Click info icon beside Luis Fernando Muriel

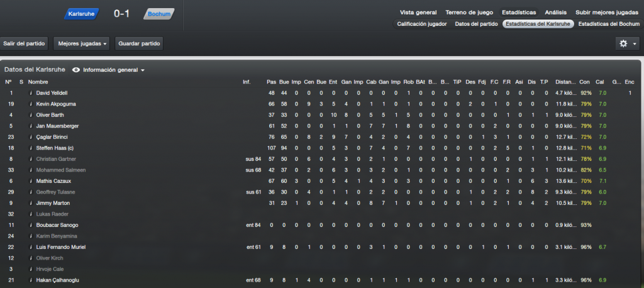coord(31,247)
